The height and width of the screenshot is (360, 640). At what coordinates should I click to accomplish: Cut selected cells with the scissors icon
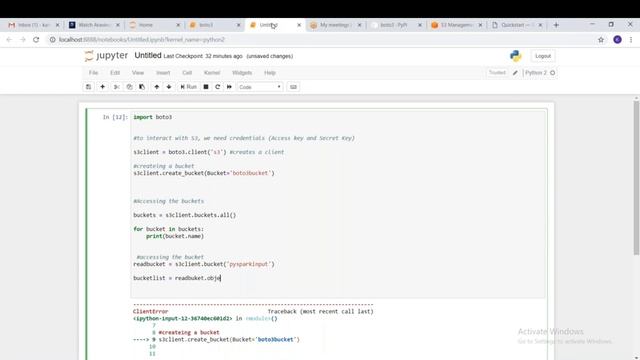point(116,87)
